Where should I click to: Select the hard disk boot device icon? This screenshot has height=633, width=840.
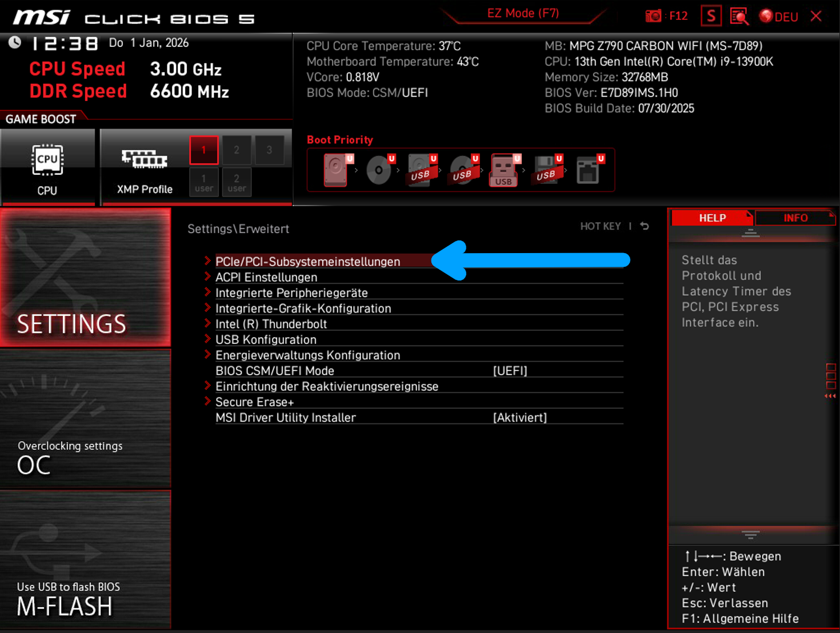(337, 170)
